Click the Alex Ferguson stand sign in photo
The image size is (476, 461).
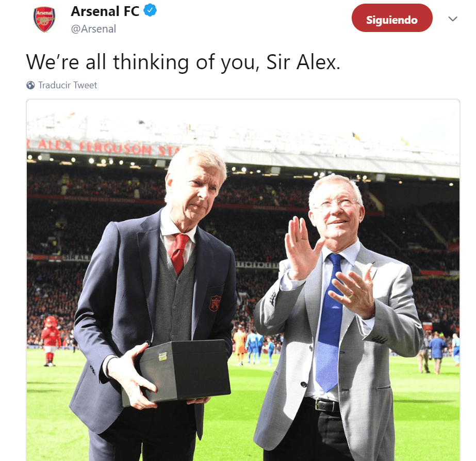(x=103, y=147)
